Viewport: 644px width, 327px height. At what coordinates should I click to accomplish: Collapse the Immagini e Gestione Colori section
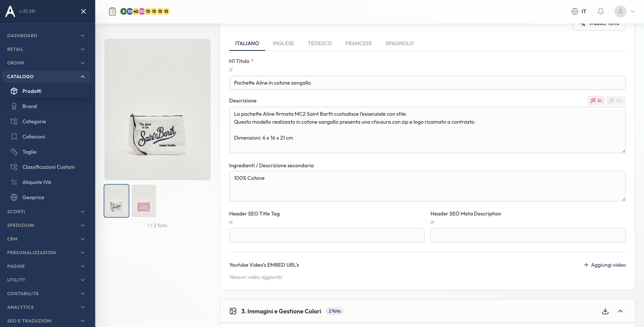(620, 311)
